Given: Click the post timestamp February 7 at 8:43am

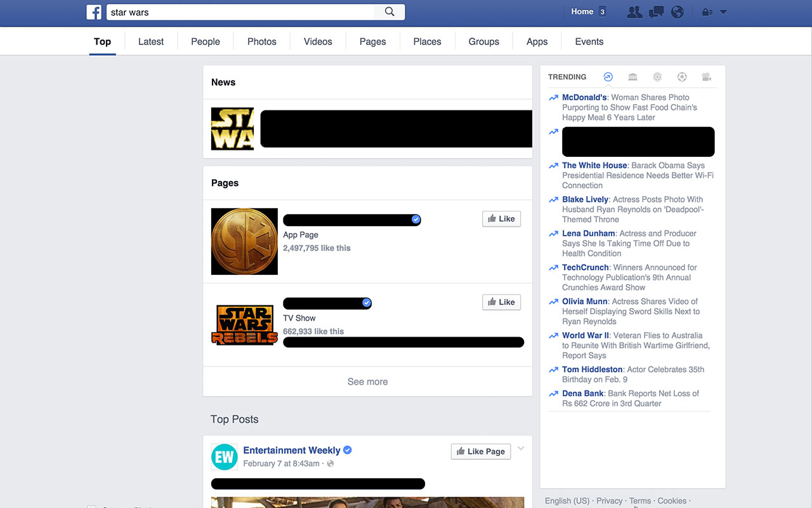Looking at the screenshot, I should click(281, 464).
